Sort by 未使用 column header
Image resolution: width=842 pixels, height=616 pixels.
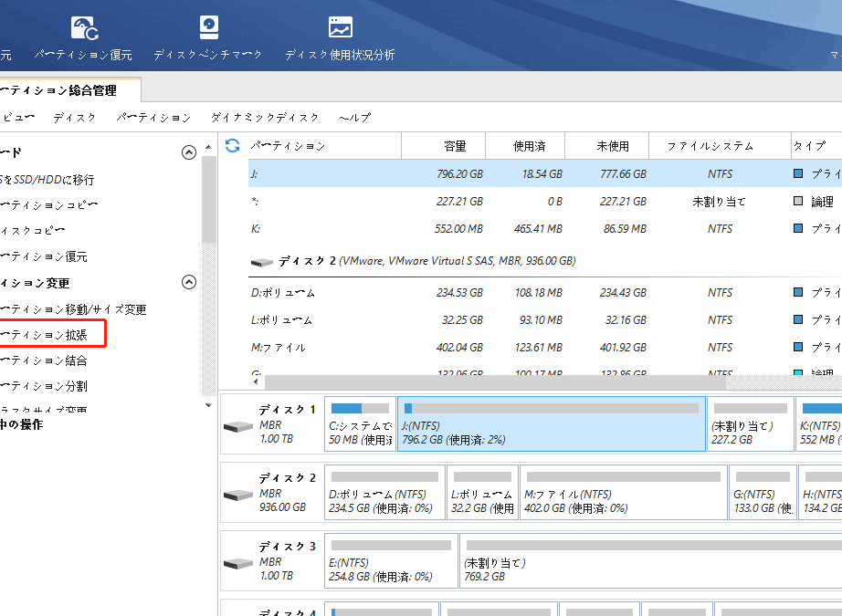(606, 146)
